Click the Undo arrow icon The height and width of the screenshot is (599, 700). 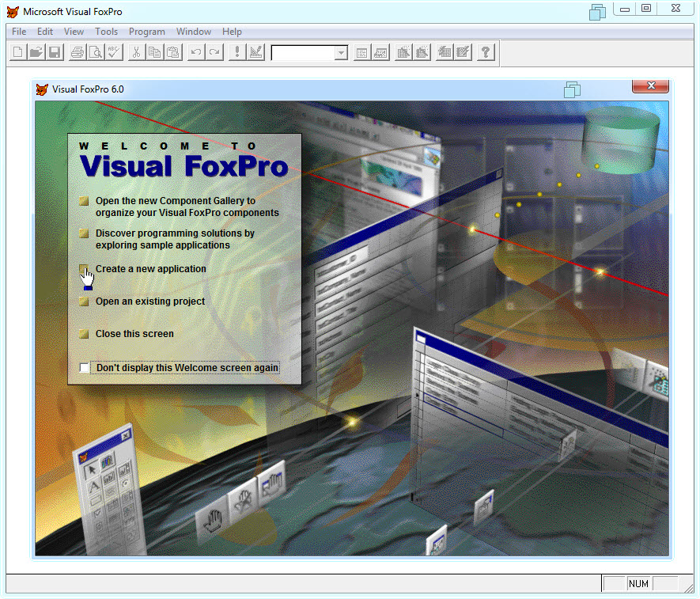196,52
